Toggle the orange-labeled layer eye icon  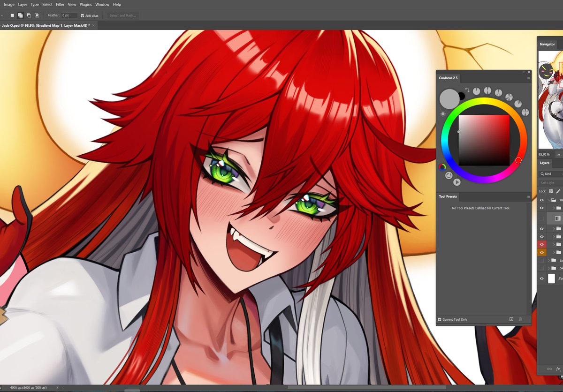tap(542, 252)
